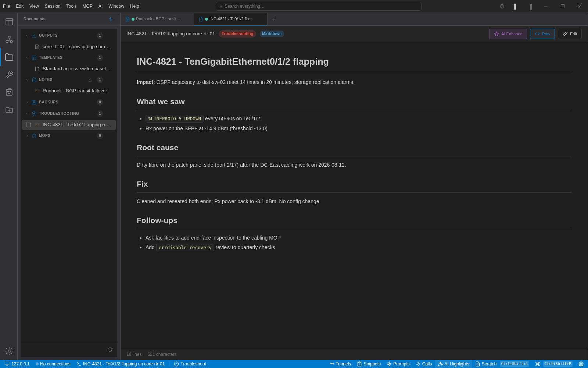
Task: Click the search everything field
Action: tap(318, 6)
